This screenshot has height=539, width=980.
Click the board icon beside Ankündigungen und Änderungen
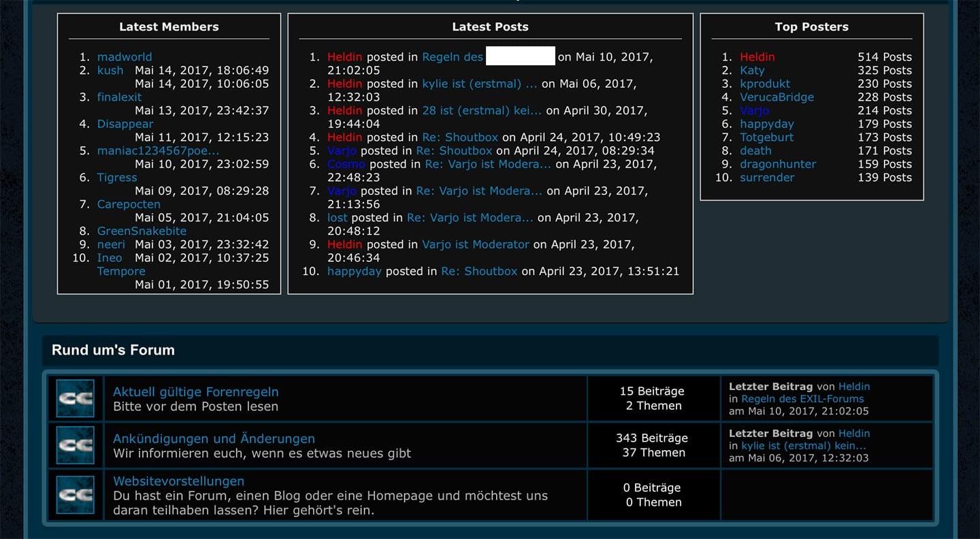(75, 446)
